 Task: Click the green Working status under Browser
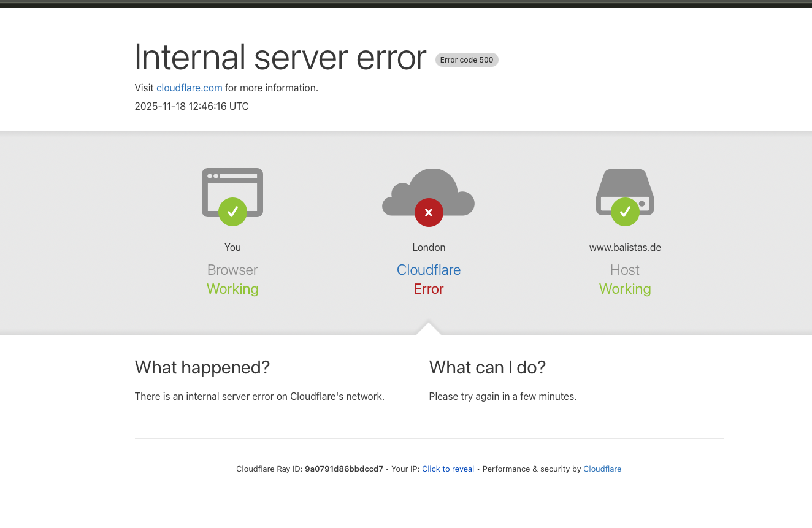click(232, 289)
